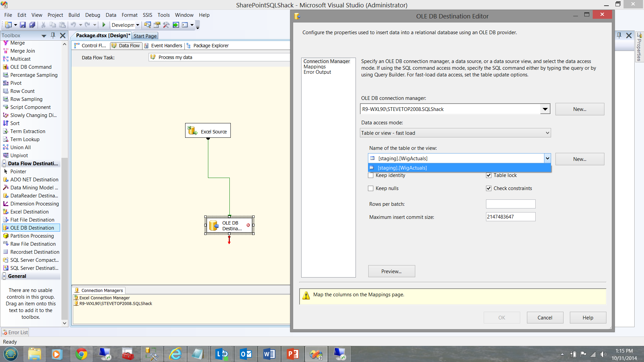Select the Excel Source component on canvas
The image size is (644, 362).
(208, 131)
